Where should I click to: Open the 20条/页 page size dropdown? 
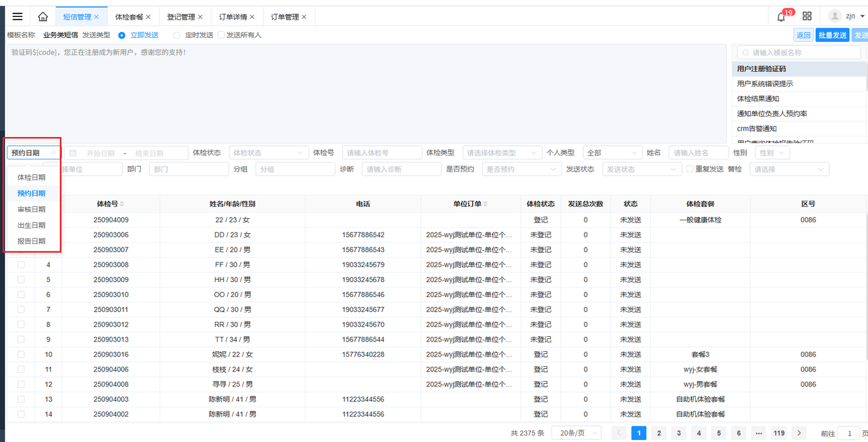coord(576,433)
